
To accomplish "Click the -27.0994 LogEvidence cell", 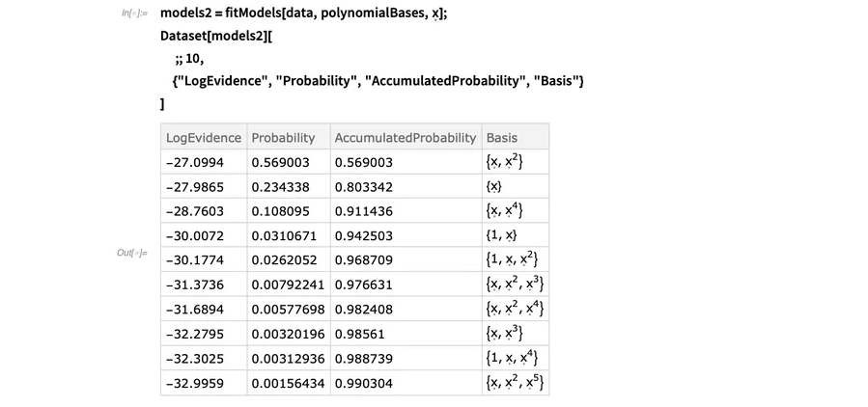I will [x=204, y=162].
